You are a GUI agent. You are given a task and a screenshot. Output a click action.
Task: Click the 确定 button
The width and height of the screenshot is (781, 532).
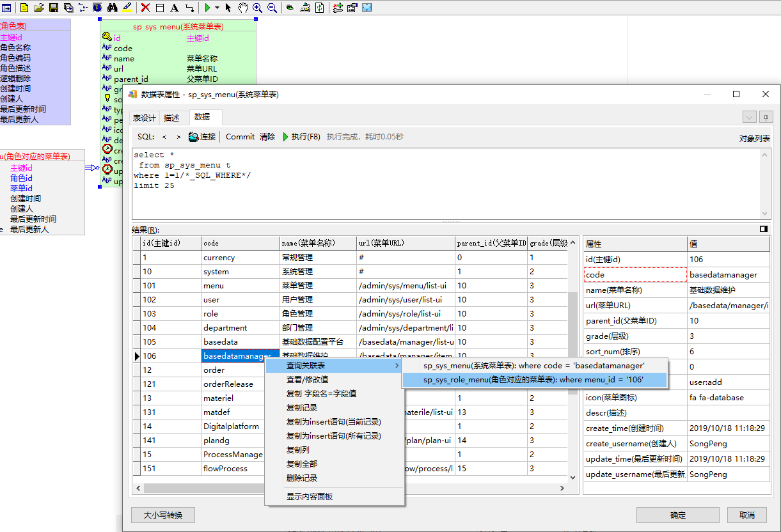678,515
